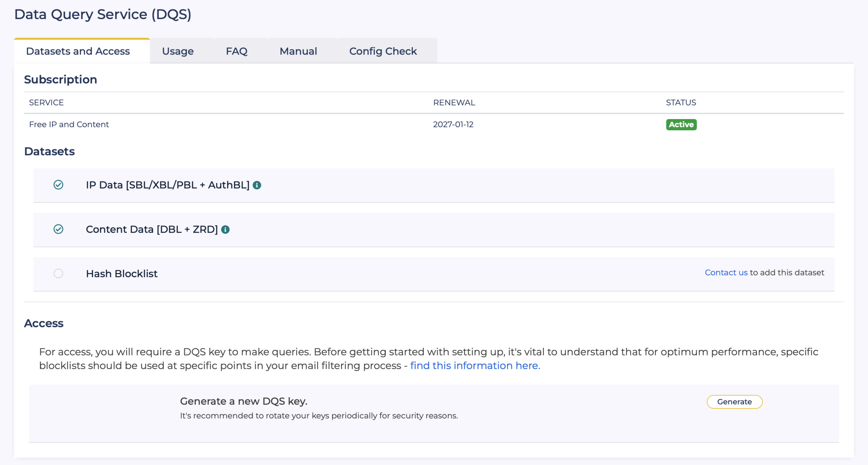Viewport: 868px width, 465px height.
Task: Click info icon next to IP Data
Action: (257, 185)
